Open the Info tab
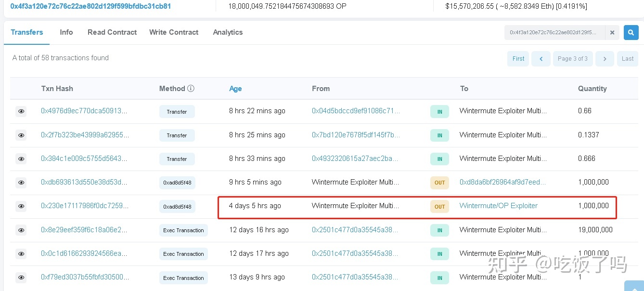Viewport: 644px width, 291px height. click(x=66, y=32)
